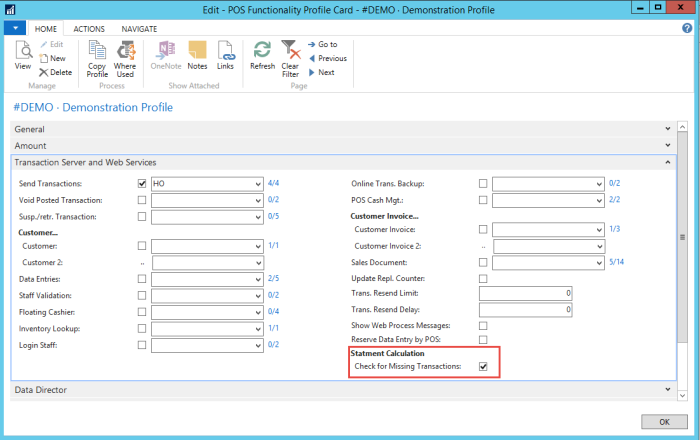Click the View icon in Manage group
The image size is (700, 440).
coord(22,52)
